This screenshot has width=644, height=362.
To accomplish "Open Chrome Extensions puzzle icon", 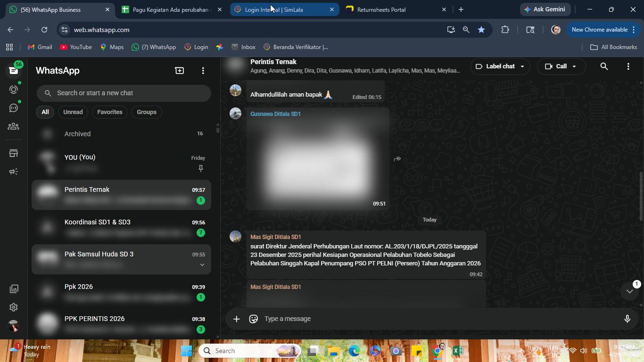I will (x=505, y=30).
